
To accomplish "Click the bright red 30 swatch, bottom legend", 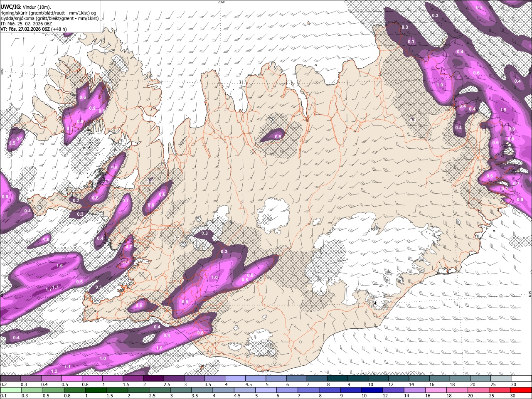I will 521,390.
